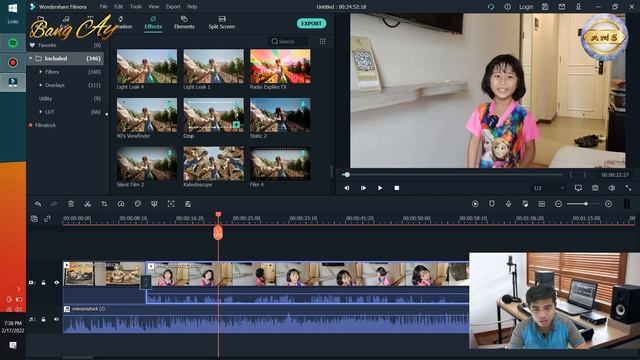
Task: Open the Edit menu
Action: (118, 7)
